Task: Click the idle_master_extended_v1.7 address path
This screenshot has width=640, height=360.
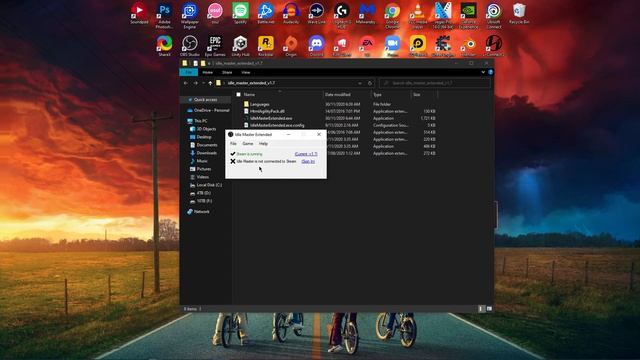Action: coord(251,83)
